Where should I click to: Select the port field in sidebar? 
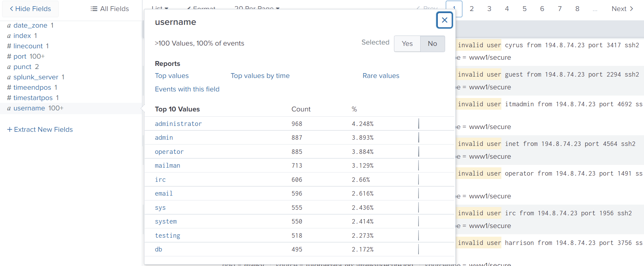point(20,57)
